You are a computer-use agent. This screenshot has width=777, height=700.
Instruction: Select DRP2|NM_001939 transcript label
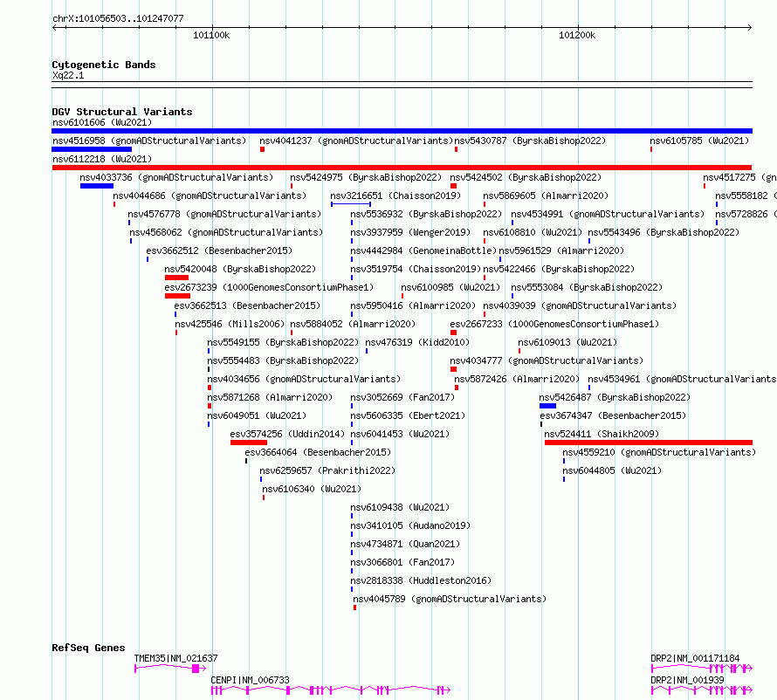coord(687,680)
